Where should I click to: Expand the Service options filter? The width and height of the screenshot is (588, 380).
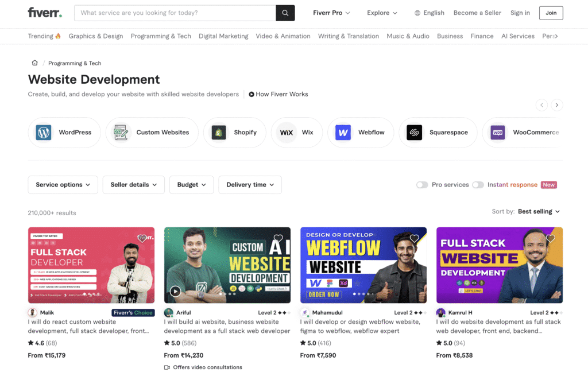coord(63,185)
